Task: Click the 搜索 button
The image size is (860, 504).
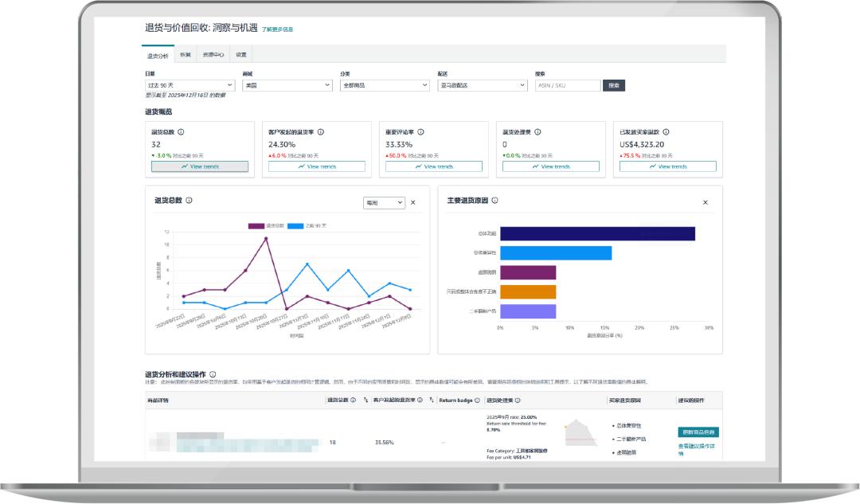Action: click(x=614, y=85)
